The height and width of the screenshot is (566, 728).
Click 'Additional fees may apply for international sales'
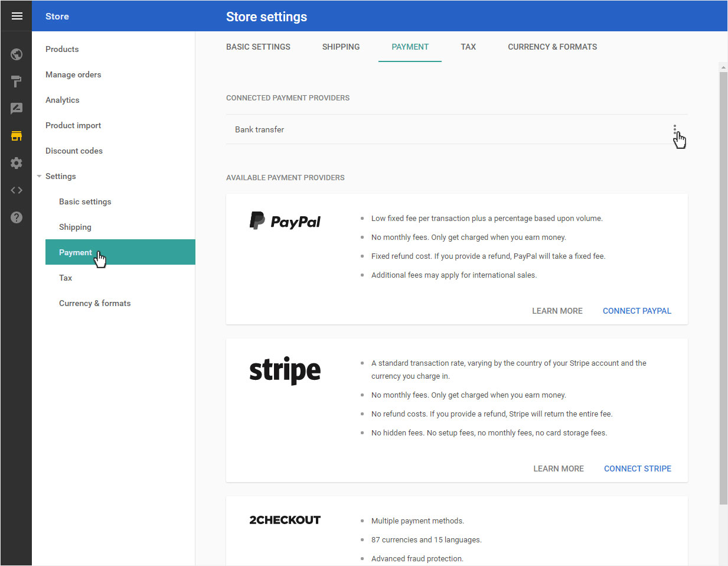point(454,275)
